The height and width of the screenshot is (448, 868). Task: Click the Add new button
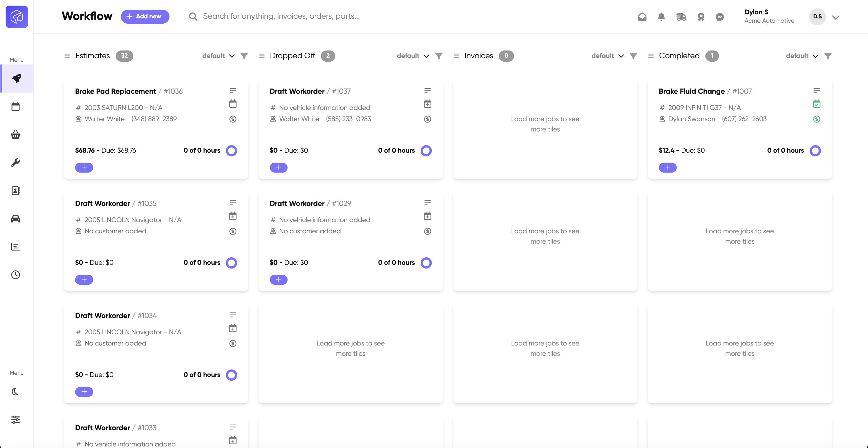145,17
